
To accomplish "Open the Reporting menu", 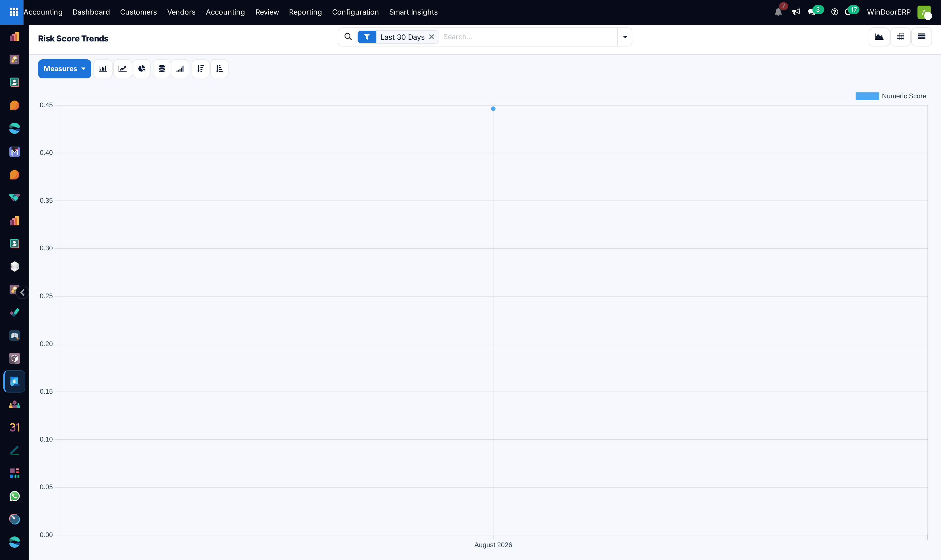I will 305,12.
